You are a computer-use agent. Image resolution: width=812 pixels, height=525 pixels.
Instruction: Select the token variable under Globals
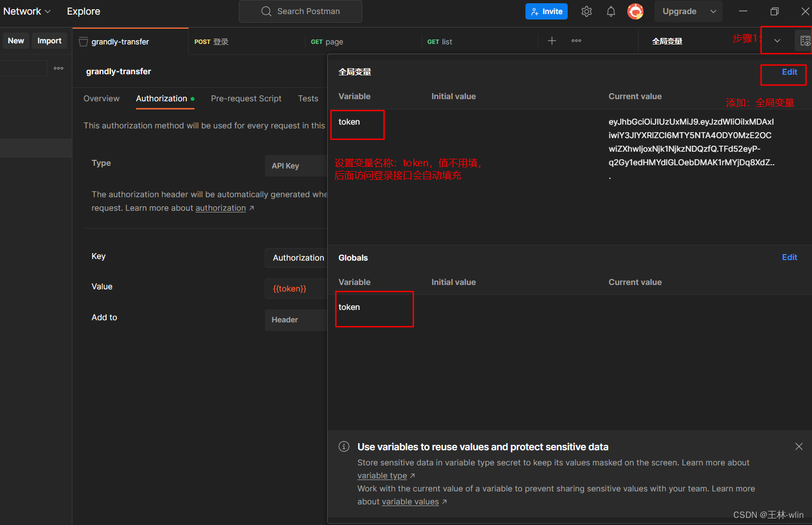pos(349,307)
